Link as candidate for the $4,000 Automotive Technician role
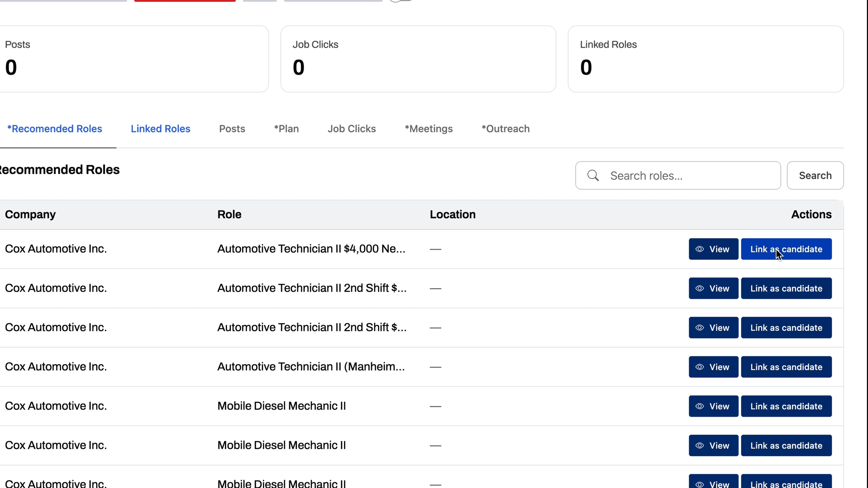Image resolution: width=868 pixels, height=488 pixels. tap(786, 249)
